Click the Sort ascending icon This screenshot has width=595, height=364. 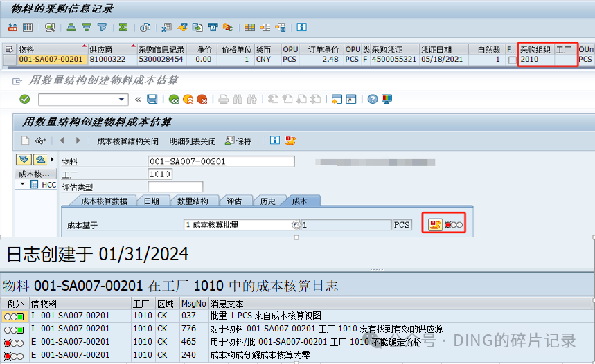coord(71,27)
